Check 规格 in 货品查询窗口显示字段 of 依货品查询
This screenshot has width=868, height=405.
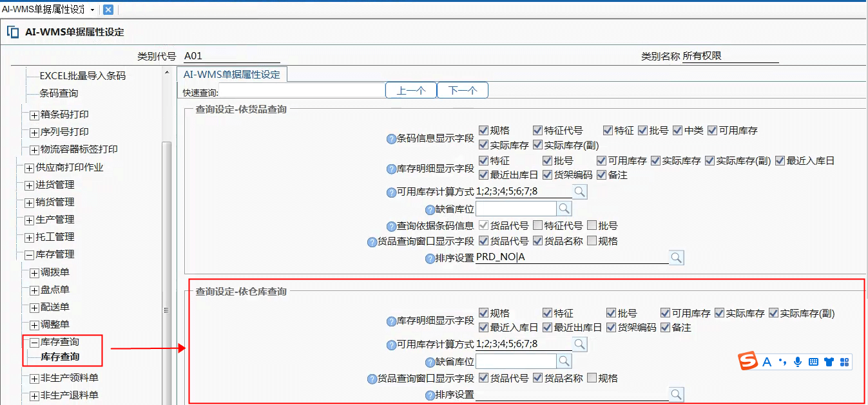click(x=592, y=241)
